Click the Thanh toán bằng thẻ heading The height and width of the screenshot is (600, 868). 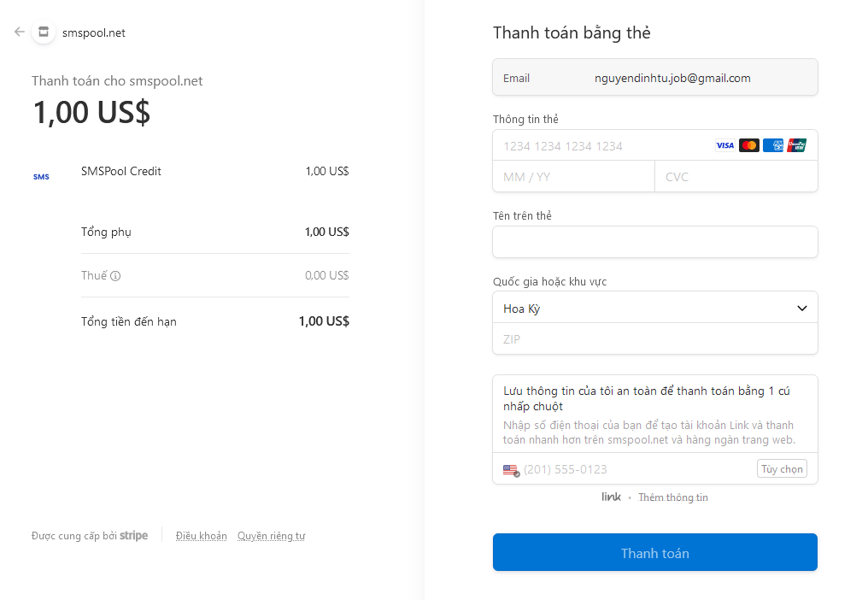(x=572, y=32)
